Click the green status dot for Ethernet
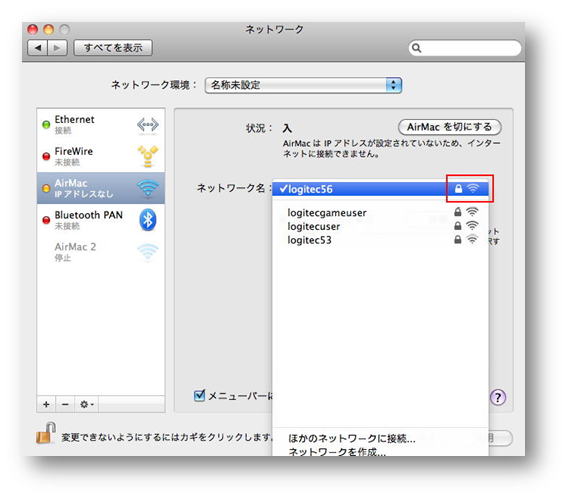Viewport: 567px width, 498px height. point(46,125)
